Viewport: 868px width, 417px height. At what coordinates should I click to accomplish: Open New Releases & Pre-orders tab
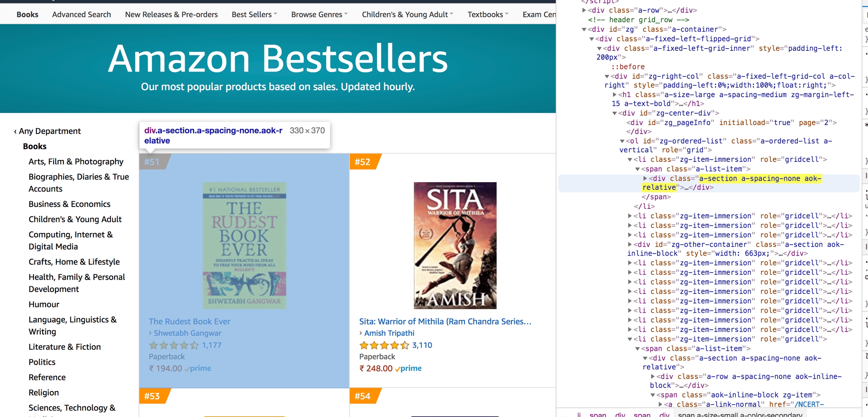171,14
